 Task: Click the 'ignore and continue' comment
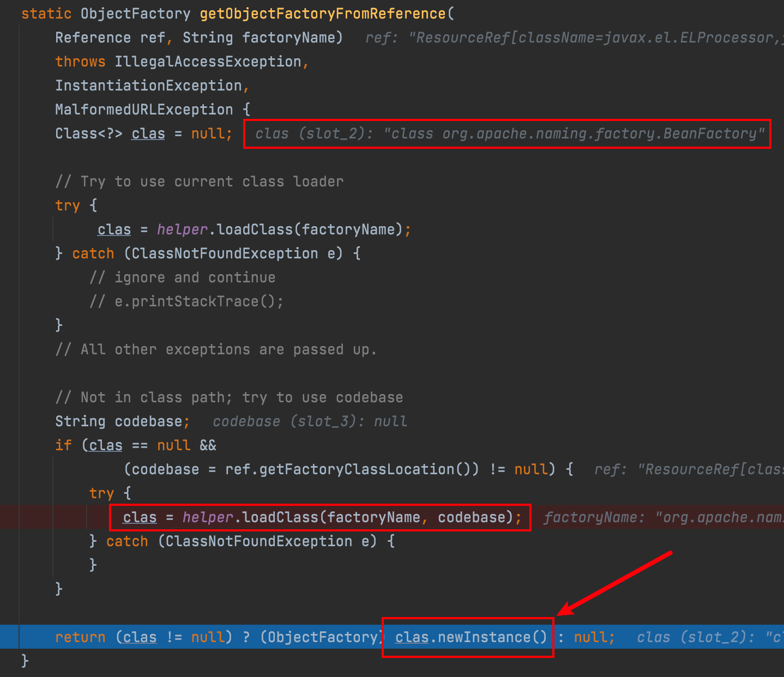pyautogui.click(x=183, y=277)
